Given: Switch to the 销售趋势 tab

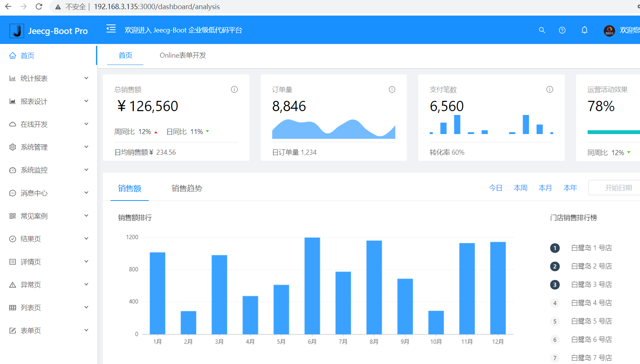Looking at the screenshot, I should (x=187, y=188).
